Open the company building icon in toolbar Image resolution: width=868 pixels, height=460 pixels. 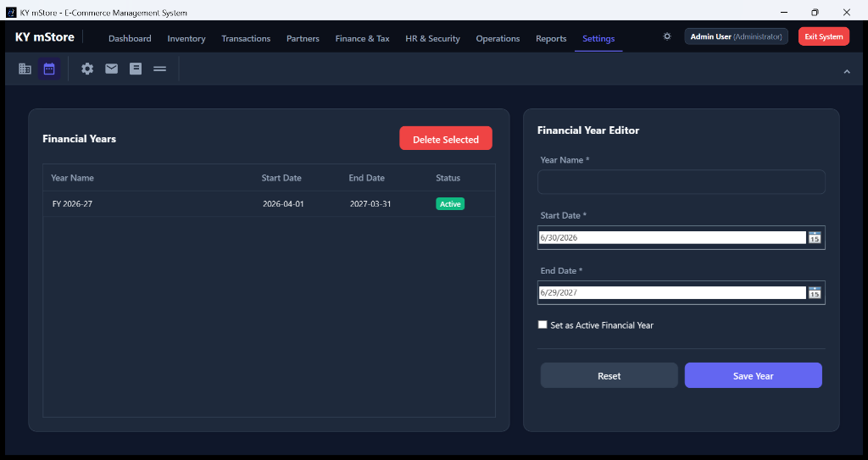click(25, 69)
